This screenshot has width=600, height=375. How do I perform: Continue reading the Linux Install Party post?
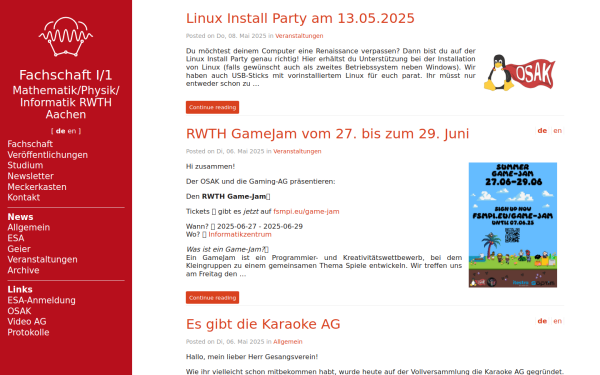[x=212, y=108]
